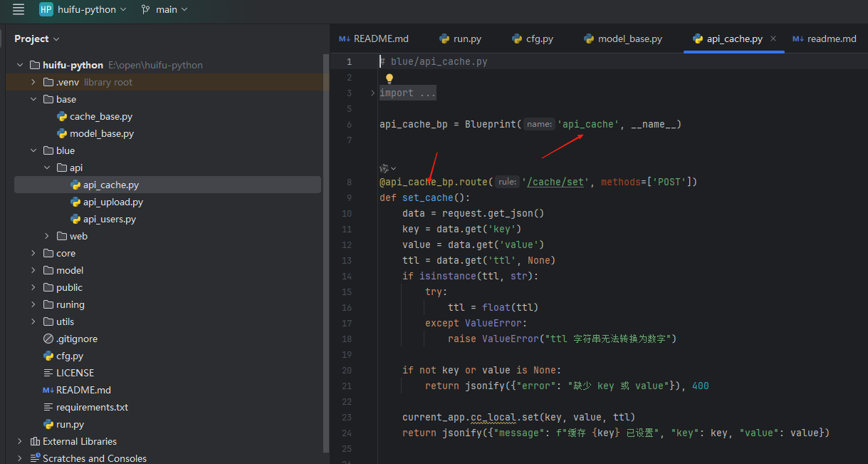The image size is (868, 464).
Task: Expand the runing folder
Action: coord(33,304)
